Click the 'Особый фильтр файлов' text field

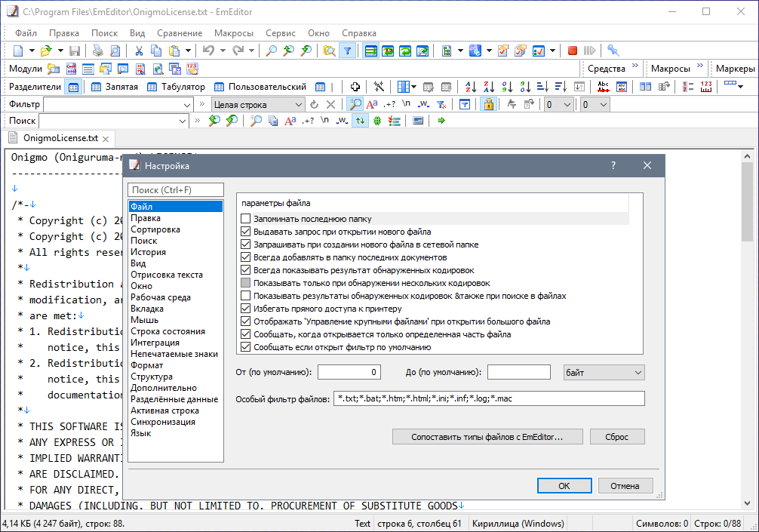click(x=489, y=398)
